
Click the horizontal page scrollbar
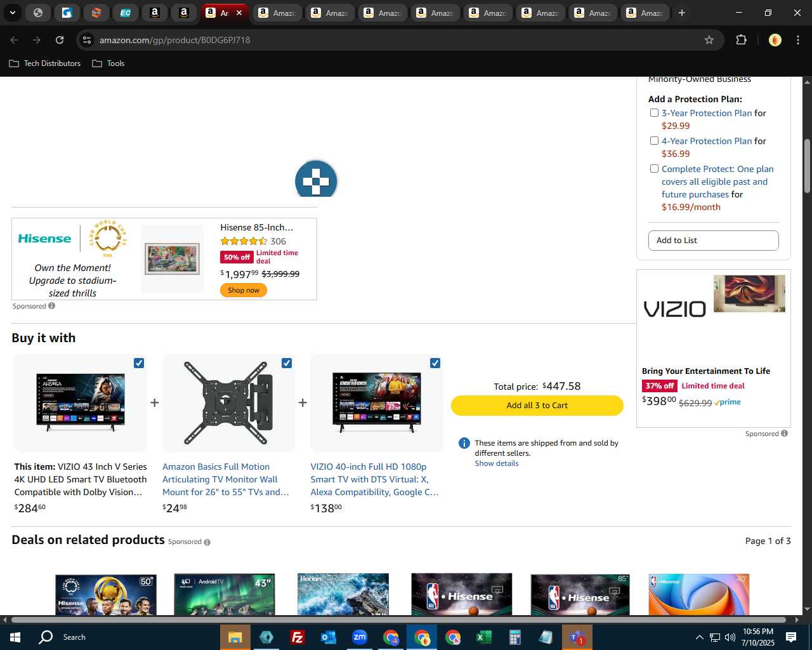(x=398, y=620)
